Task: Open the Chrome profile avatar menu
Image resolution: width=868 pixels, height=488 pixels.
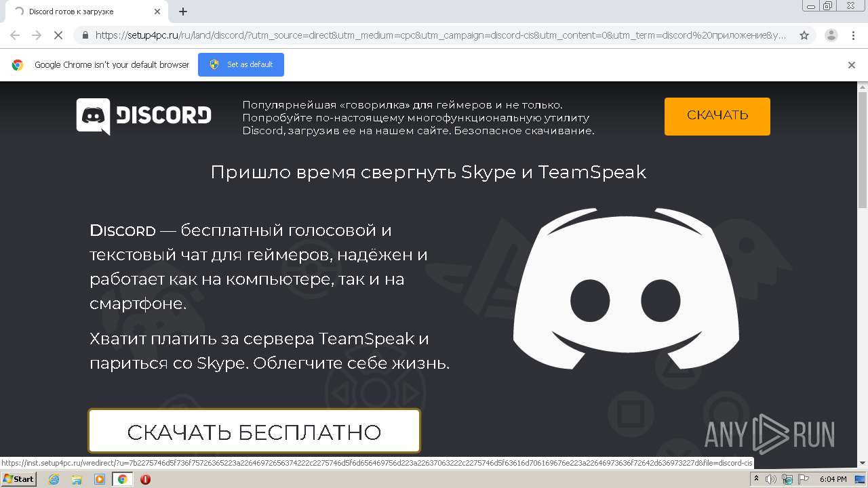Action: (x=831, y=35)
